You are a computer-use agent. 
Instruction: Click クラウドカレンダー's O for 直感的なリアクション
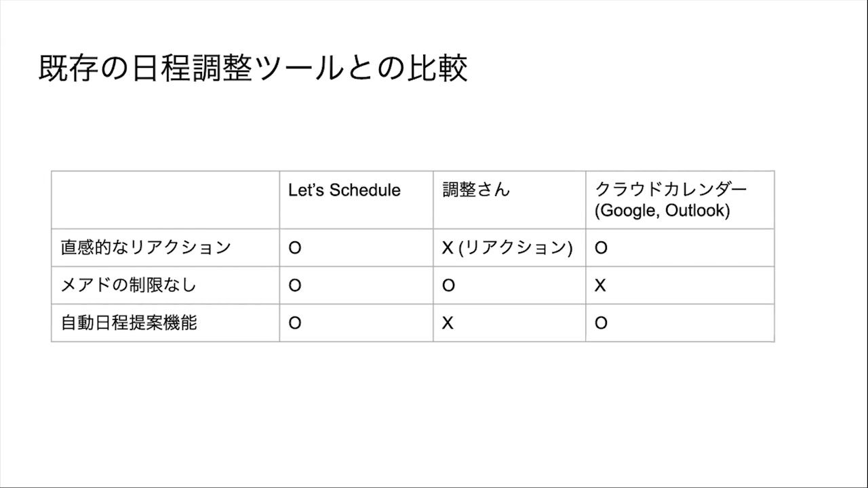click(x=601, y=248)
